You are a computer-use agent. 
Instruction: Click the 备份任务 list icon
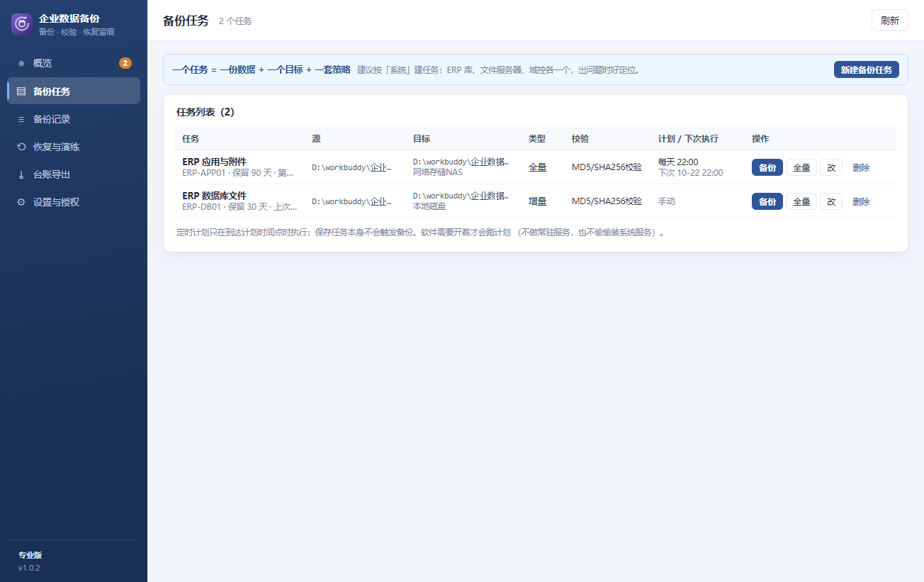(x=21, y=91)
